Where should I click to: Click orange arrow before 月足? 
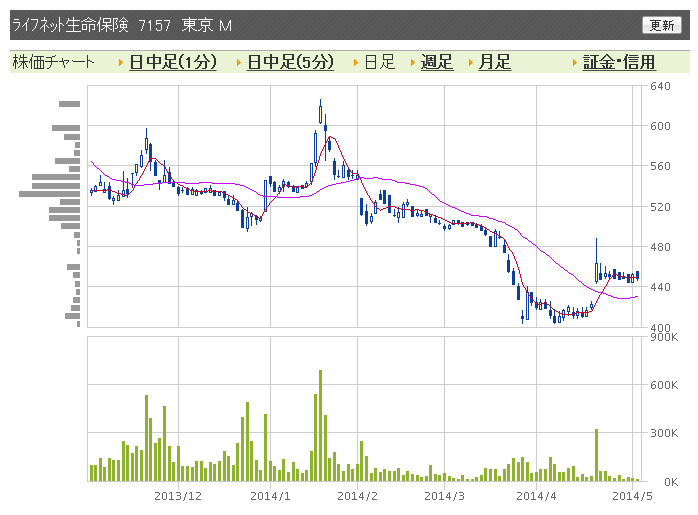(471, 63)
